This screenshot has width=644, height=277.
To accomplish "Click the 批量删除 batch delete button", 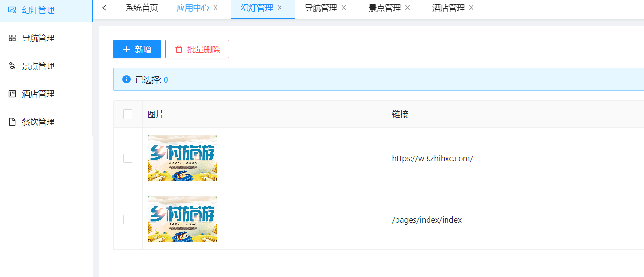I will pos(197,49).
